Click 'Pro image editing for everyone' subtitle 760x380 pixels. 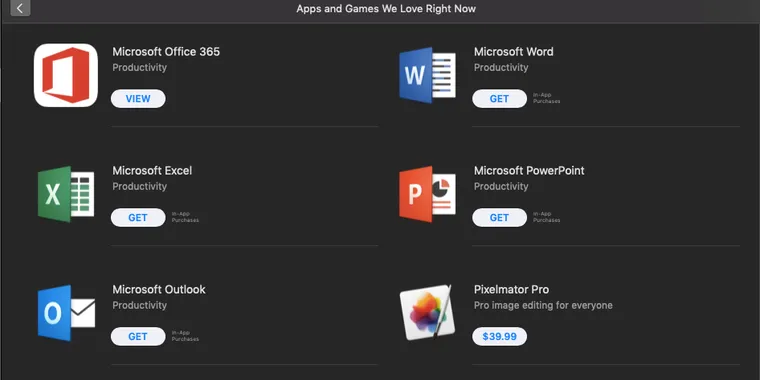(x=543, y=305)
